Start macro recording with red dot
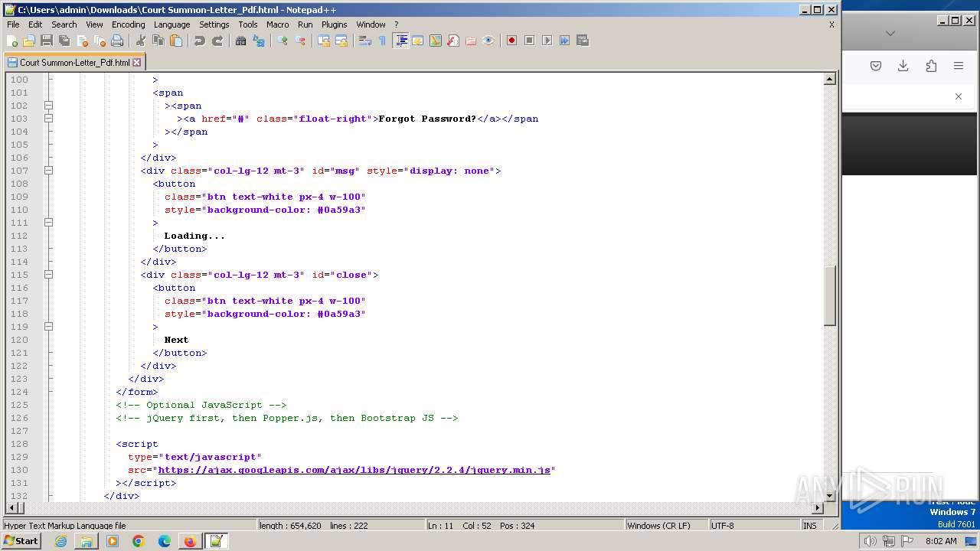This screenshot has width=980, height=551. (x=511, y=41)
